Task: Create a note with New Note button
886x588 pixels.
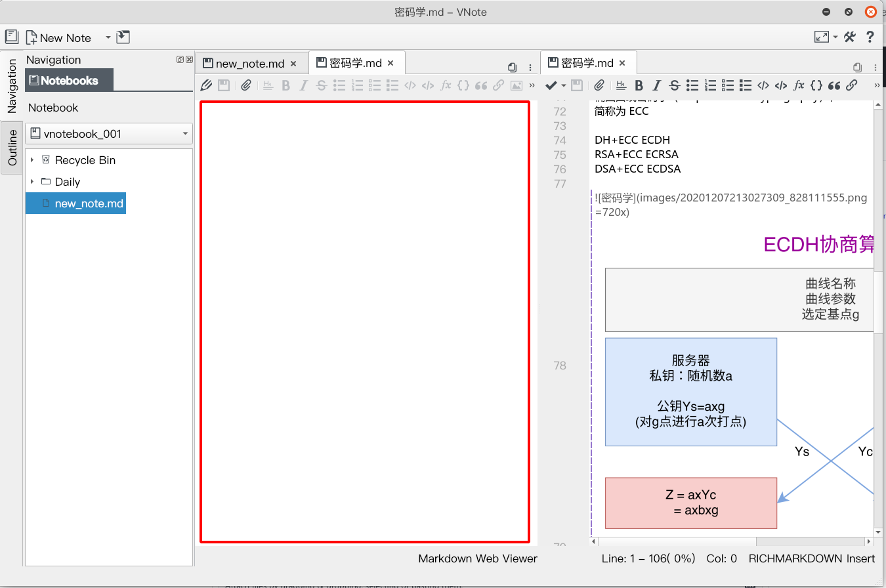Action: coord(58,37)
